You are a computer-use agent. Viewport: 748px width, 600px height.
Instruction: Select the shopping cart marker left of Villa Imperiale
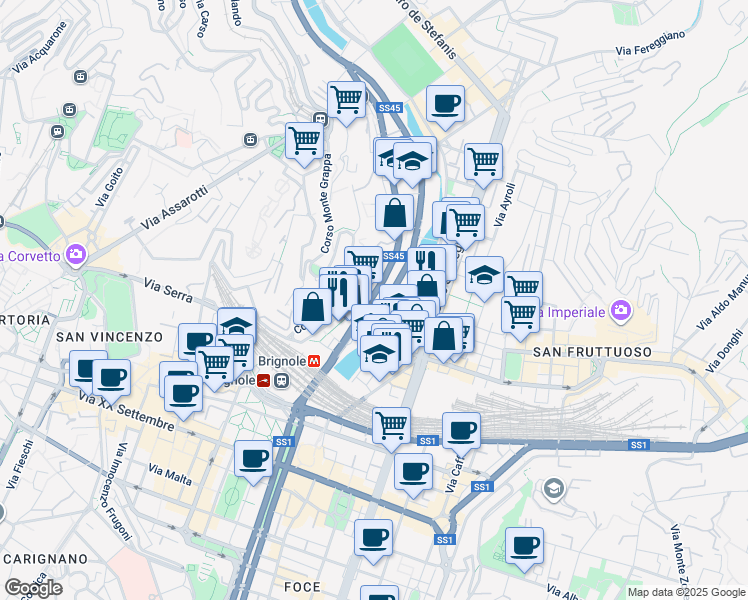pos(520,313)
